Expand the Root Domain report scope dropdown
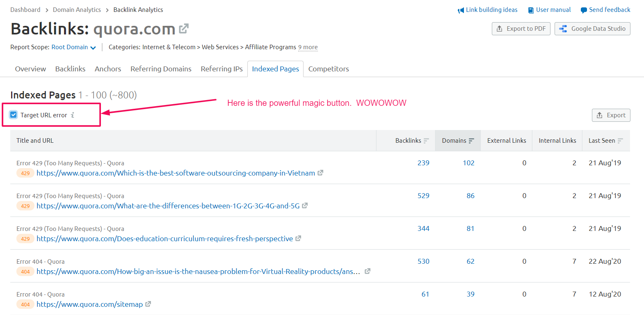Viewport: 644px width, 315px height. (x=74, y=47)
